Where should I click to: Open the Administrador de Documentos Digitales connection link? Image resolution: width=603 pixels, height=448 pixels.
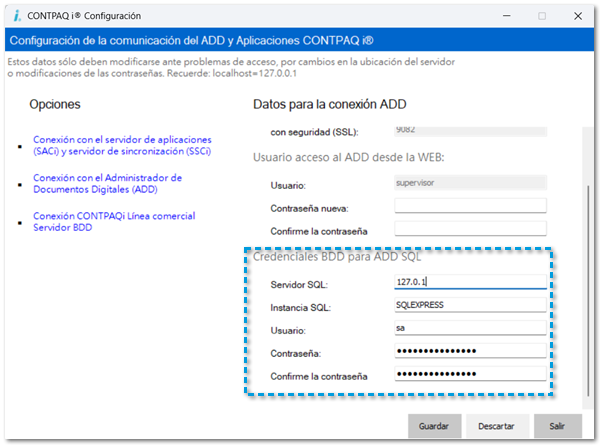point(107,183)
